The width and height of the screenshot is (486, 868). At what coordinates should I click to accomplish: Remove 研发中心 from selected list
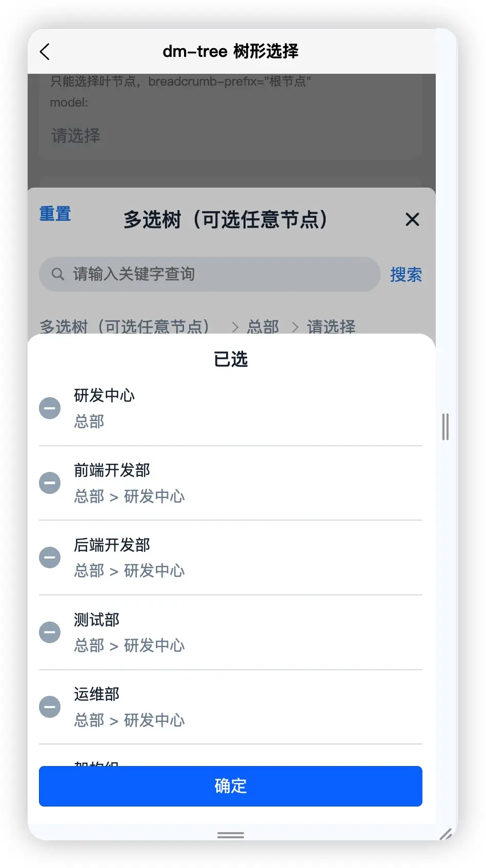click(50, 408)
